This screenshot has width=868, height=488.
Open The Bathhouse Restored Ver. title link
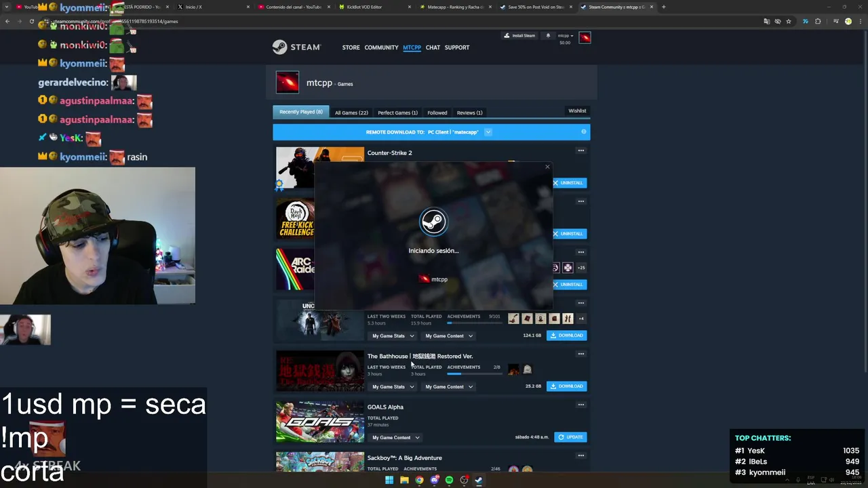(420, 356)
